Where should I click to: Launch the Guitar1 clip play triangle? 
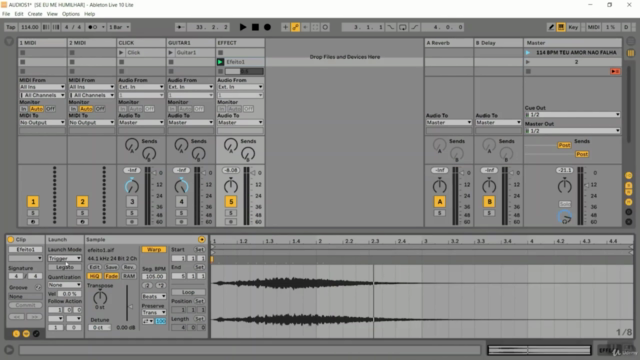tap(171, 53)
